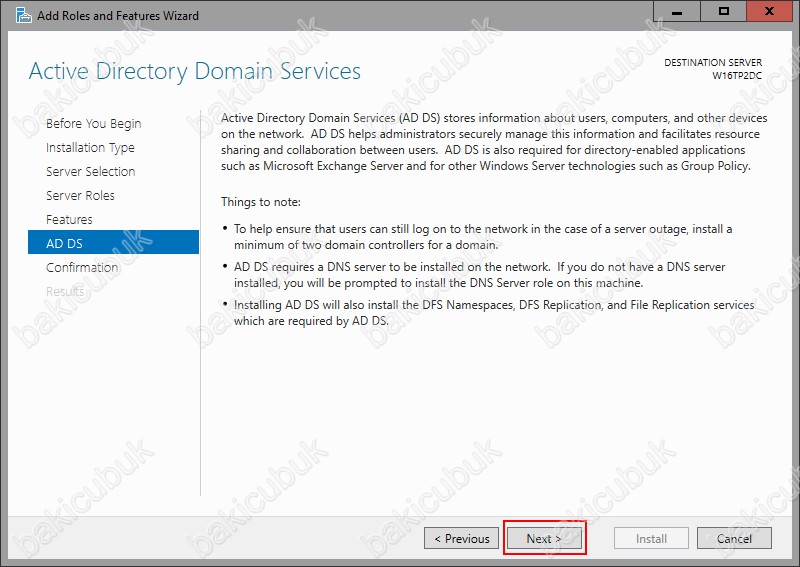
Task: Click the Active Directory Domain Services heading
Action: (x=195, y=71)
